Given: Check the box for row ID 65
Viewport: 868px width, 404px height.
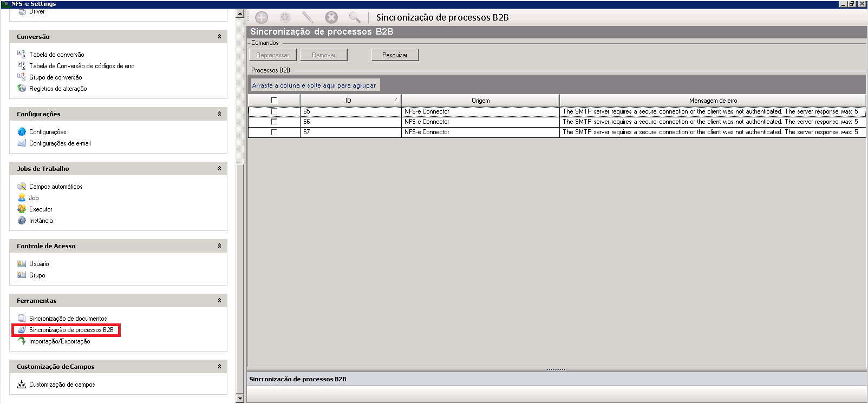Looking at the screenshot, I should coord(274,111).
